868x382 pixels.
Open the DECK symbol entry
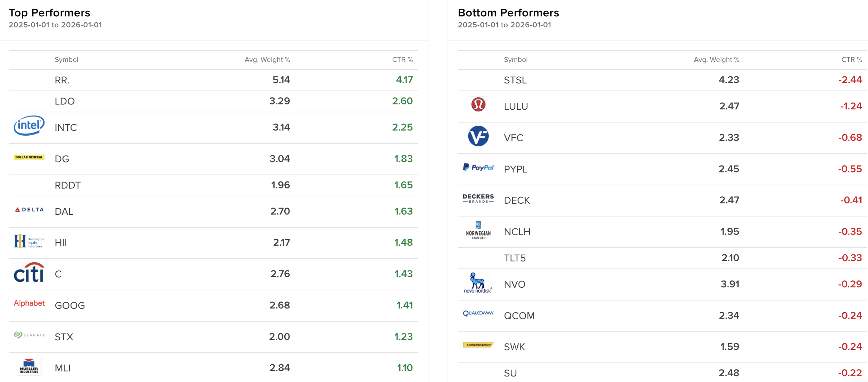tap(517, 201)
